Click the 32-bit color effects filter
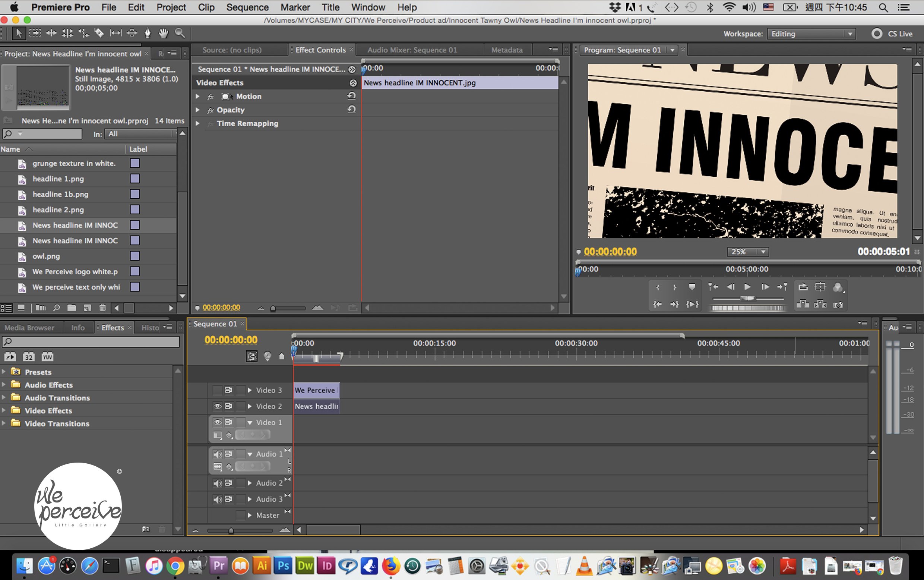This screenshot has height=580, width=924. pos(28,357)
